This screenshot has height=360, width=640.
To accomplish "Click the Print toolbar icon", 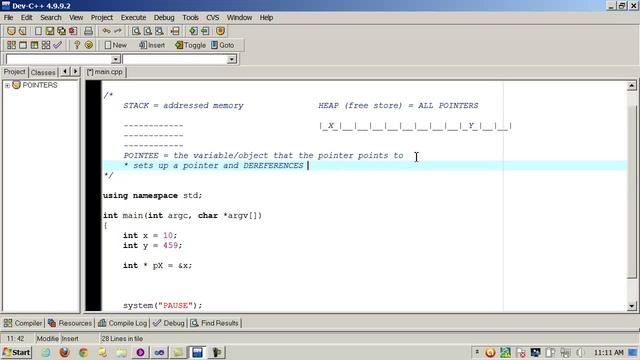I will pyautogui.click(x=88, y=31).
